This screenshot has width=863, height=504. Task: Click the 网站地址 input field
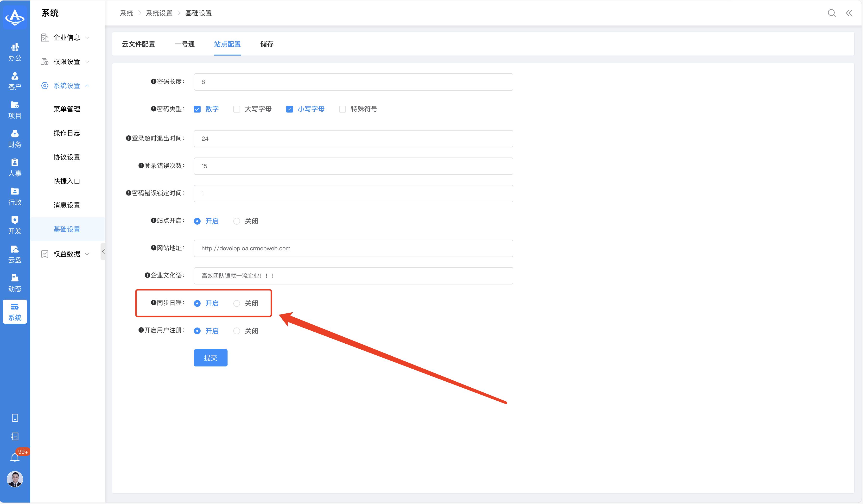[353, 248]
